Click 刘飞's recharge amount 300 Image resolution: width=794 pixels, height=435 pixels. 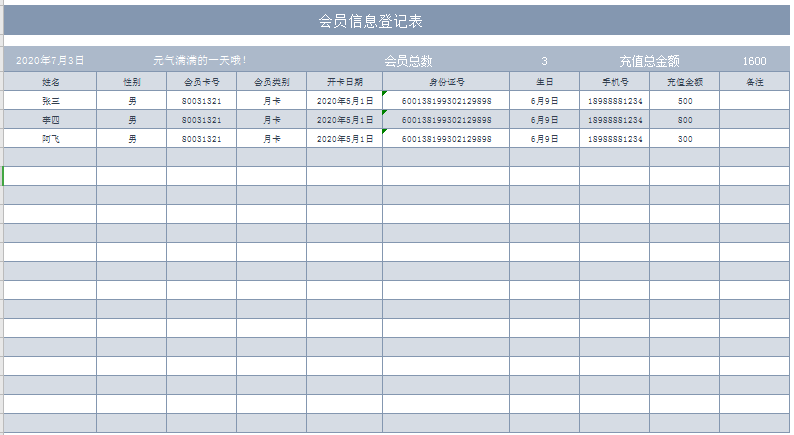coord(684,139)
